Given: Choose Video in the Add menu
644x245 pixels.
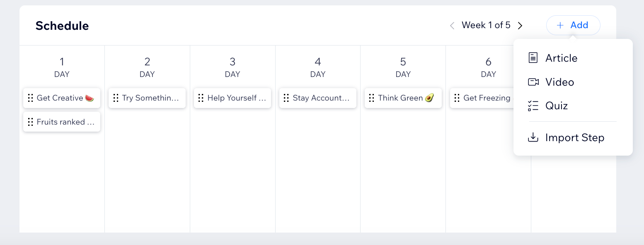Looking at the screenshot, I should [559, 82].
